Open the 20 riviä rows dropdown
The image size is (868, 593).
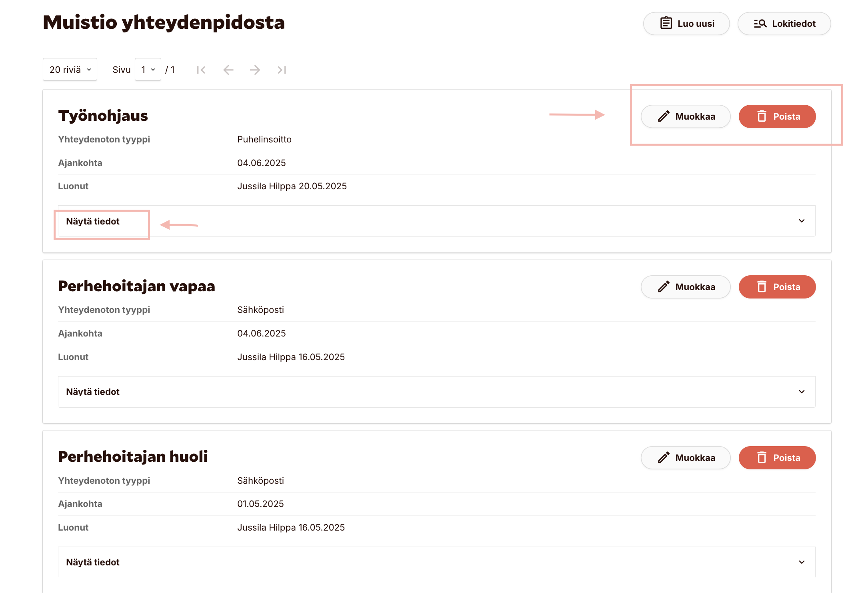point(70,70)
